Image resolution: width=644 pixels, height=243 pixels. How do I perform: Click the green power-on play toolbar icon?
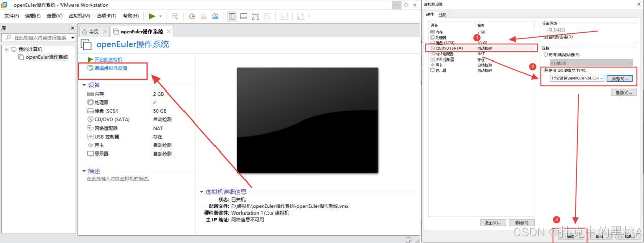tap(152, 16)
